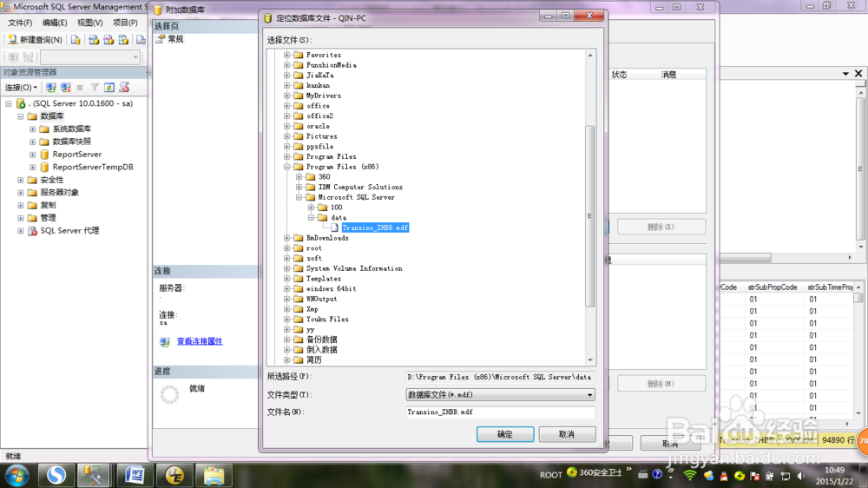The width and height of the screenshot is (868, 488).
Task: Open the 视图(V) menu
Action: 89,23
